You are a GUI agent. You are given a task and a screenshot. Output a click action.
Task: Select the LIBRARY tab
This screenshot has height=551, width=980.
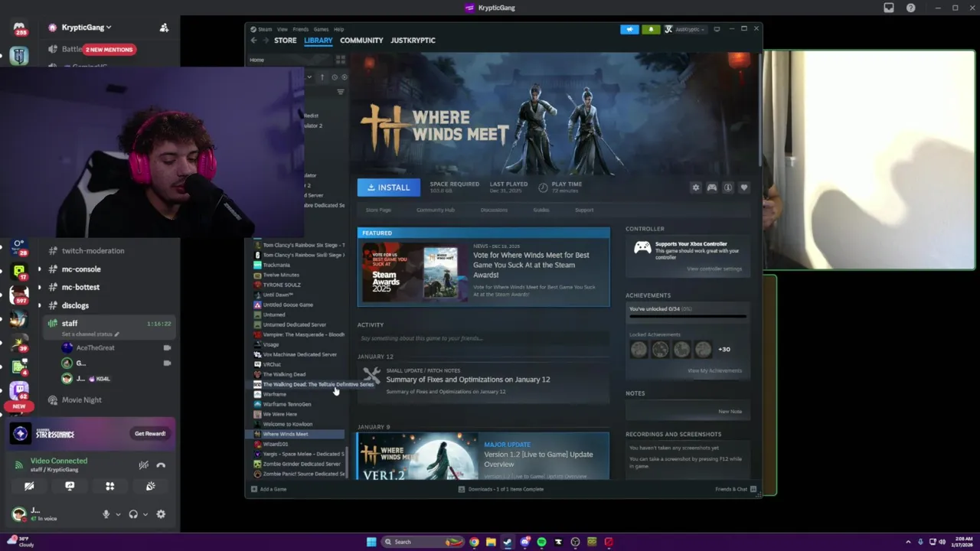(x=318, y=41)
